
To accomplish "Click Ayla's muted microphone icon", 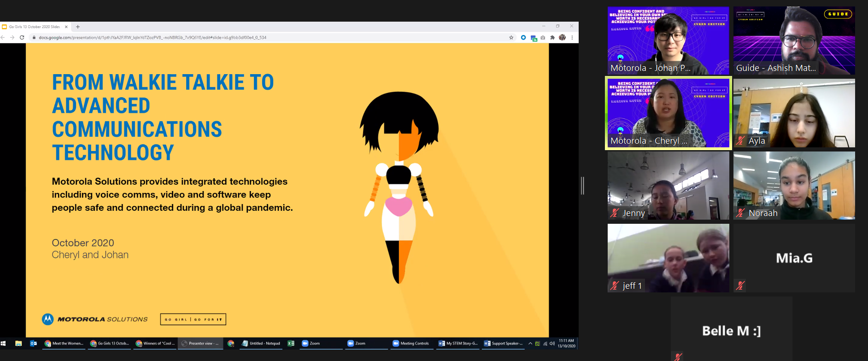I will pyautogui.click(x=740, y=140).
